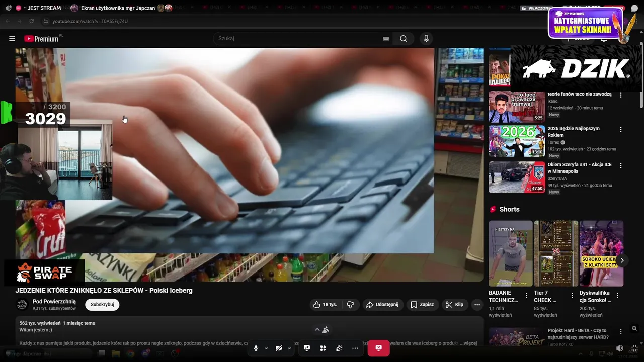Save video to playlist with Zapisz
The width and height of the screenshot is (644, 362).
422,305
